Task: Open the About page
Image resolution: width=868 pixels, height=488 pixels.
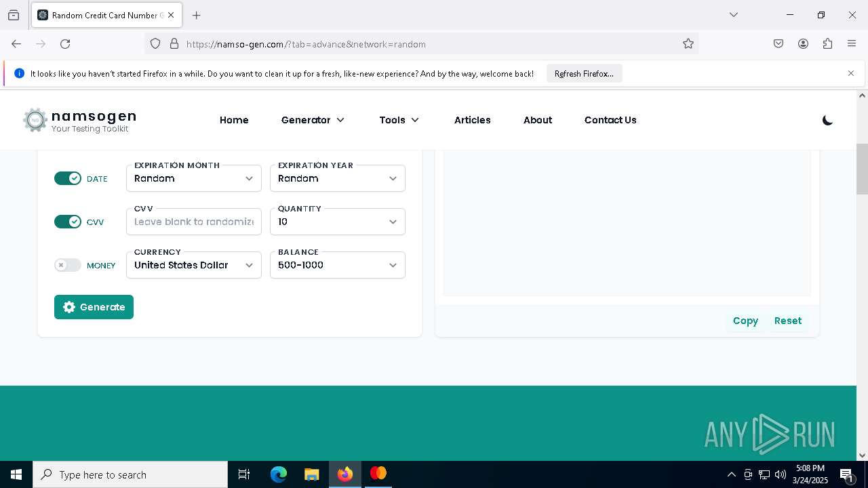Action: 538,120
